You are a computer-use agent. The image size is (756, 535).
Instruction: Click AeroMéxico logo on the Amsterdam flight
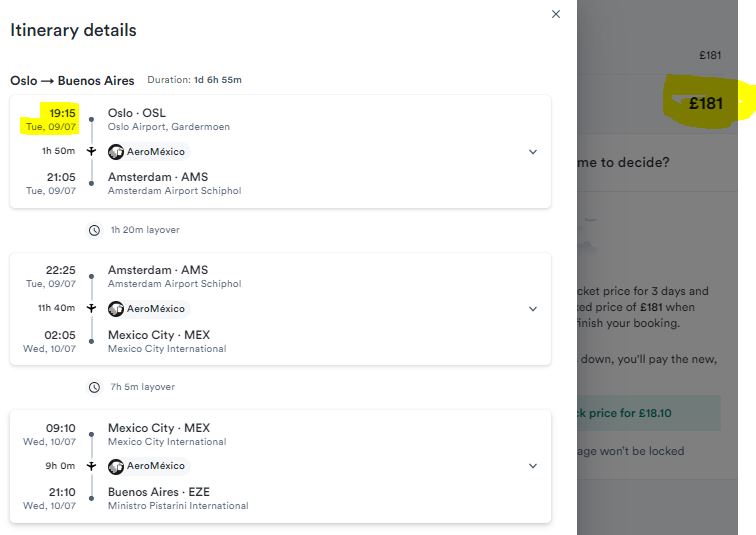click(116, 309)
